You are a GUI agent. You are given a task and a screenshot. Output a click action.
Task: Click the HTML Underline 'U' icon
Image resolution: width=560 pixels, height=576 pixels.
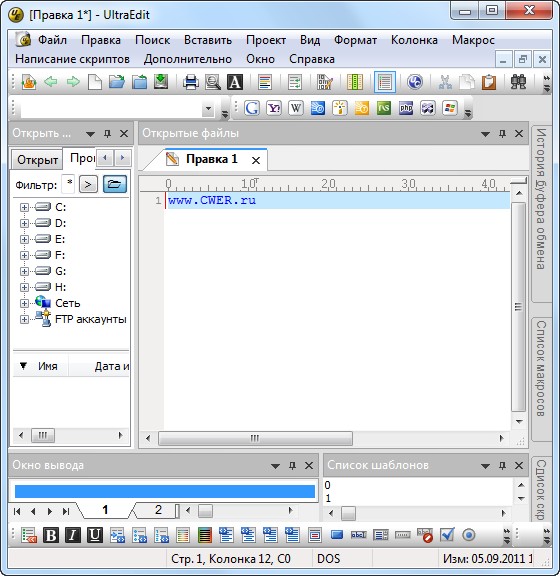[95, 535]
